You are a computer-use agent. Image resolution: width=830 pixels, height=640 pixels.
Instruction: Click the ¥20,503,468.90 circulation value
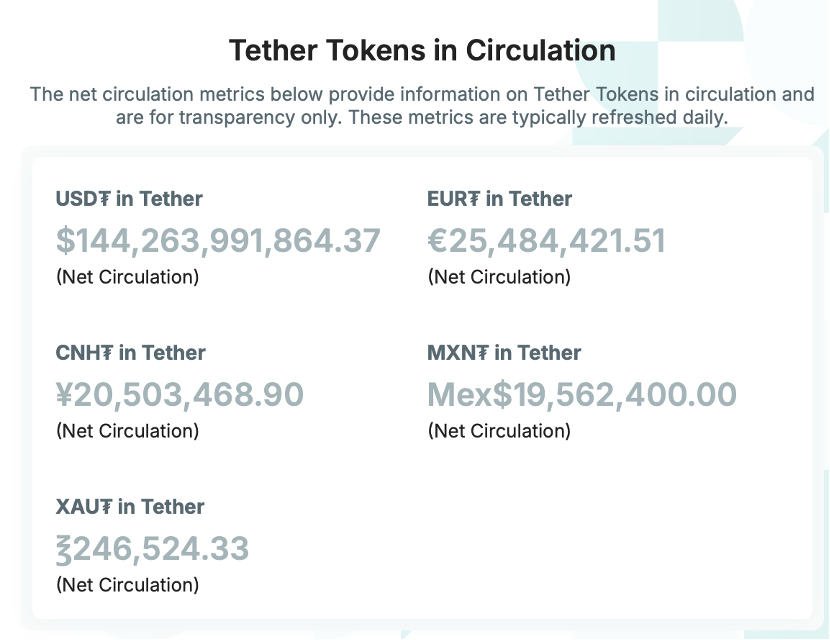click(180, 395)
